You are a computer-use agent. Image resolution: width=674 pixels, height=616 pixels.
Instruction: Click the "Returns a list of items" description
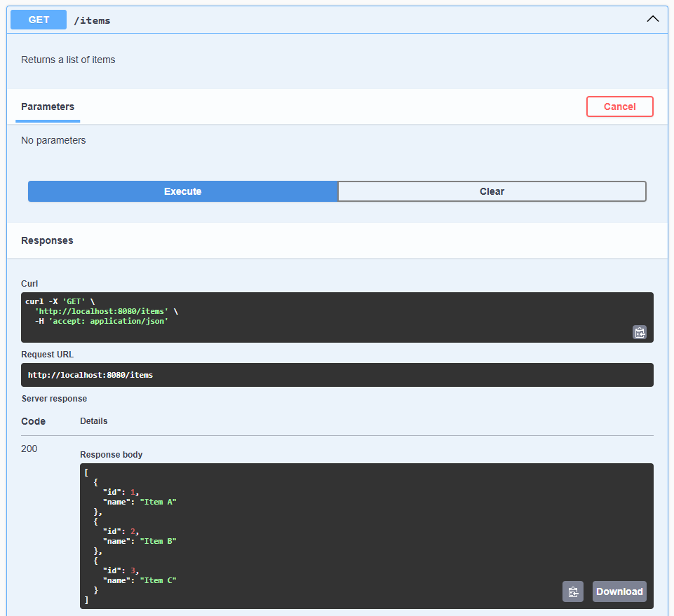coord(68,60)
